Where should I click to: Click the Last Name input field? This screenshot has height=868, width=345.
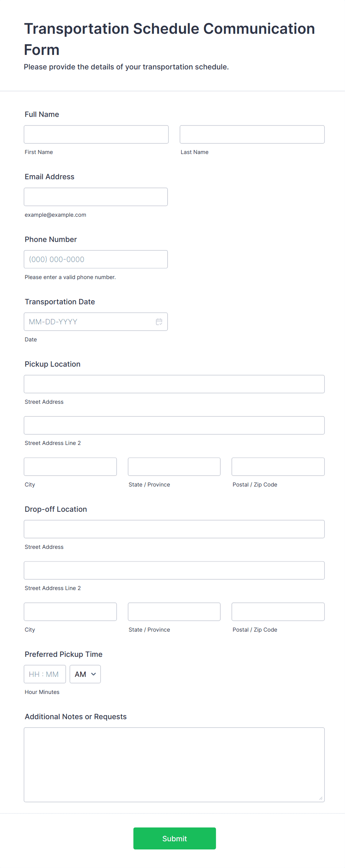[x=252, y=134]
